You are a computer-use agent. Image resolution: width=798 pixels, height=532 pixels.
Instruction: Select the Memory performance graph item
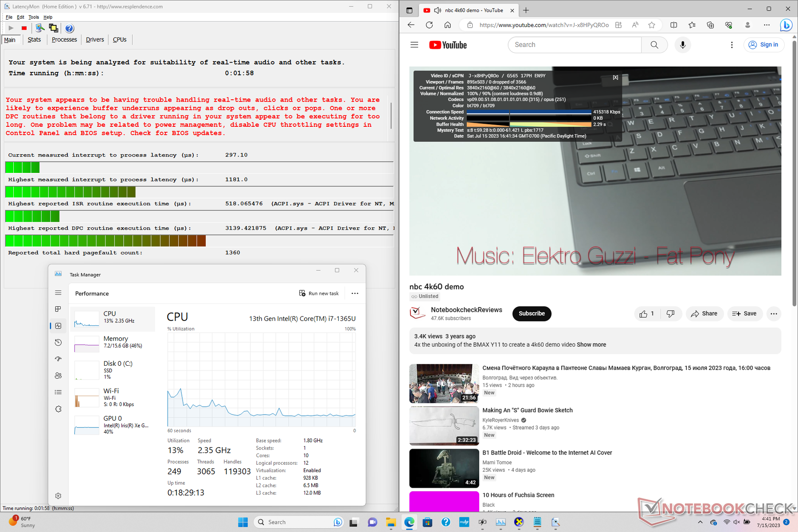point(113,344)
